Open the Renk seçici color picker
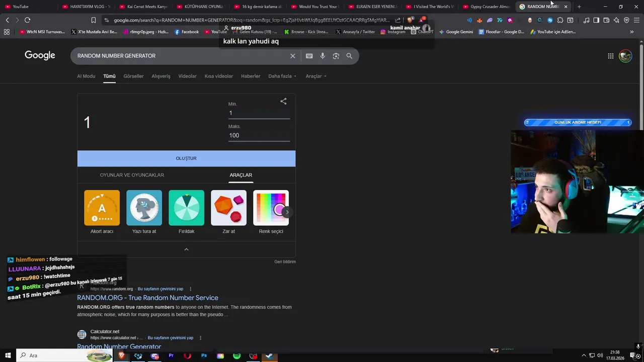This screenshot has height=362, width=644. pyautogui.click(x=271, y=212)
